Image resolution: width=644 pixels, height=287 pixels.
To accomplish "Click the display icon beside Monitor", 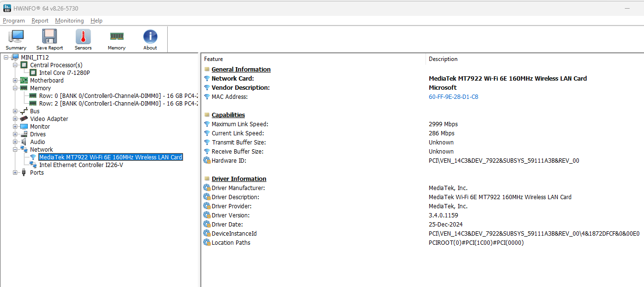I will click(x=24, y=127).
